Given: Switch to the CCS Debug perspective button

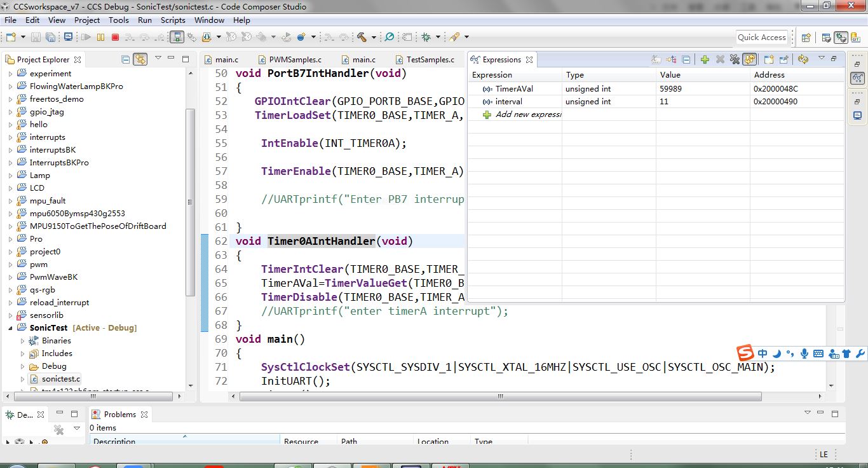Looking at the screenshot, I should click(841, 38).
